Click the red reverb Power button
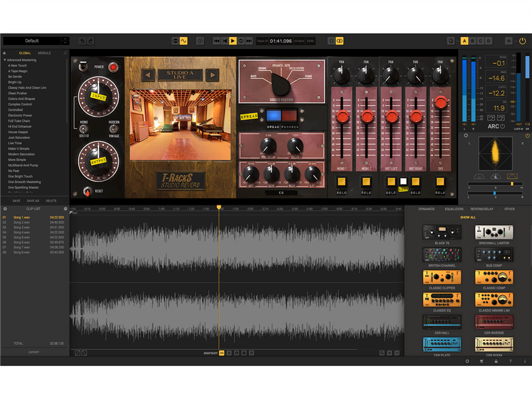This screenshot has height=399, width=532. click(x=113, y=67)
